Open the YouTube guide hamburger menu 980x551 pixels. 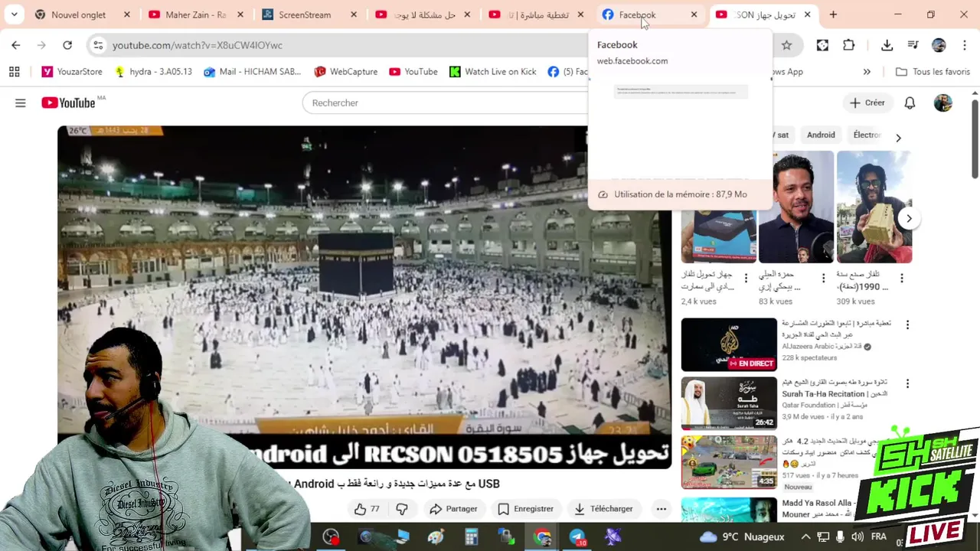(x=21, y=103)
